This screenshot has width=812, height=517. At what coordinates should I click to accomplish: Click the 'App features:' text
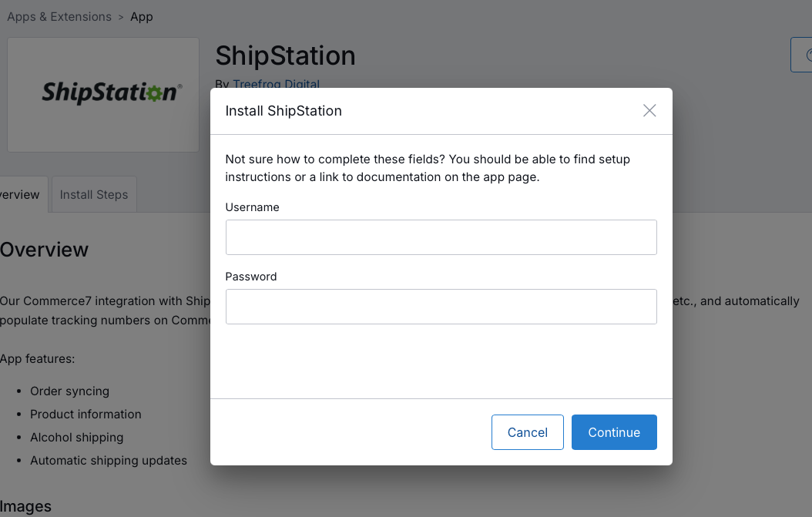pyautogui.click(x=37, y=359)
